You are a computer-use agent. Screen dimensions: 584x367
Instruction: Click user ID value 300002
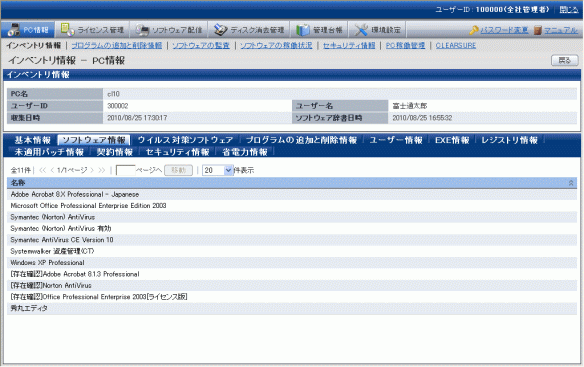[x=118, y=106]
